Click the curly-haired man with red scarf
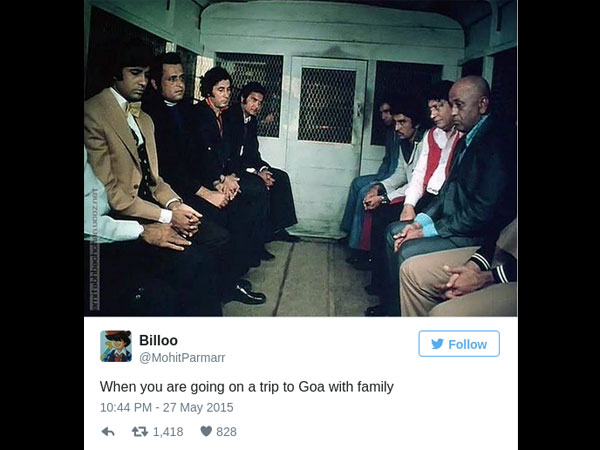 [x=216, y=126]
